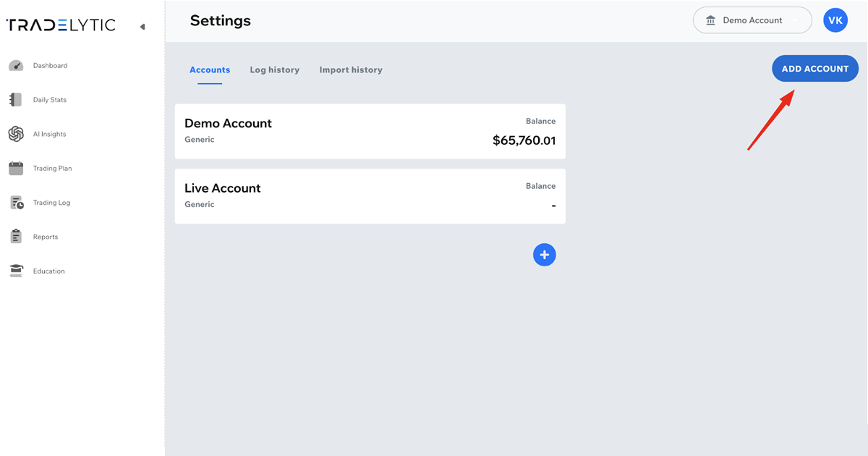Click the bank icon in the account selector
This screenshot has width=868, height=456.
pos(710,21)
